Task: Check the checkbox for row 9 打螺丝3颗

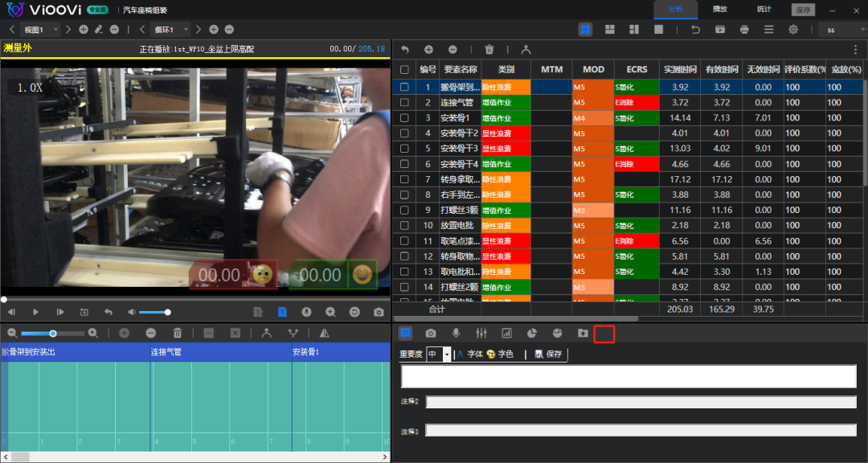Action: [404, 210]
